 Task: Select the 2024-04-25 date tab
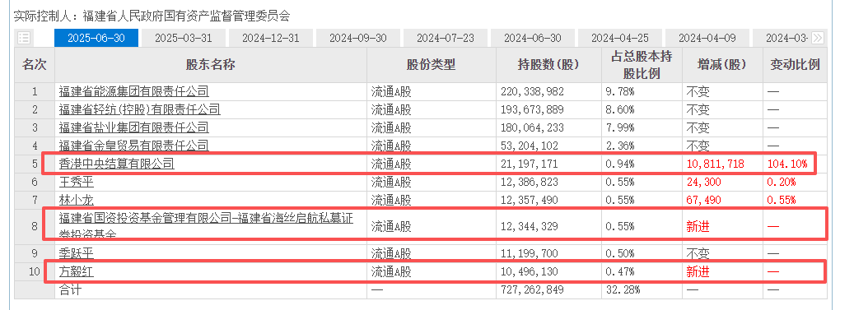[619, 38]
